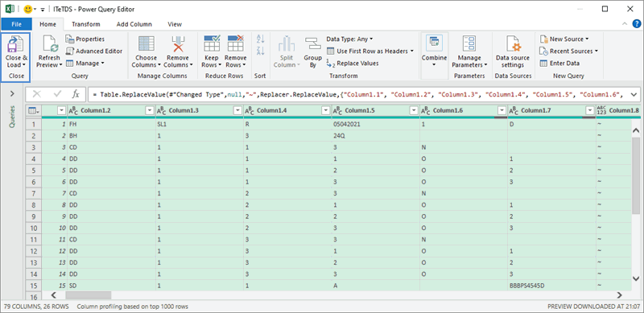Expand the formula bar
The width and height of the screenshot is (644, 313).
pyautogui.click(x=634, y=94)
